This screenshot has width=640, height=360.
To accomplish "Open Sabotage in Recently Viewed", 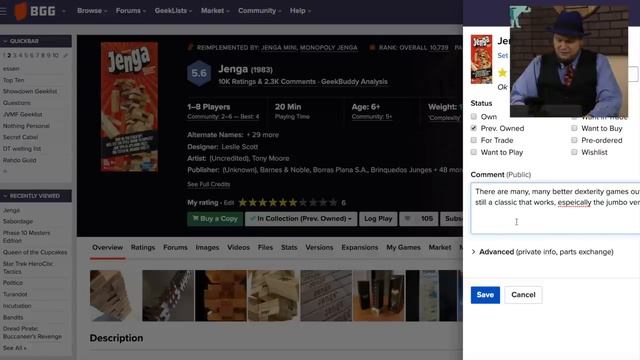I will [x=18, y=221].
